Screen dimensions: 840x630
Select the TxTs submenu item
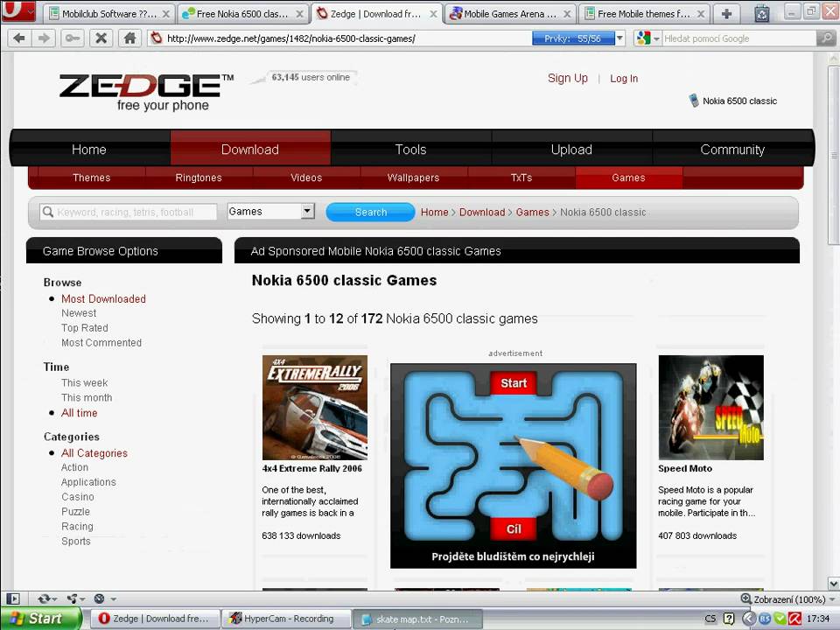coord(521,178)
